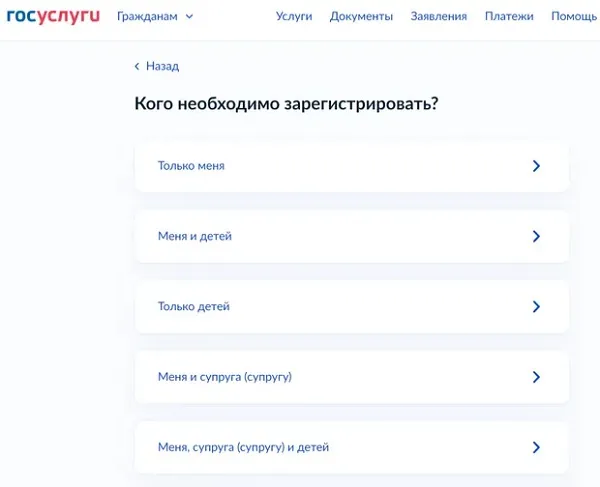The height and width of the screenshot is (487, 600).
Task: Click arrow in Меня, супруга (супругу) и детей row
Action: (x=536, y=448)
